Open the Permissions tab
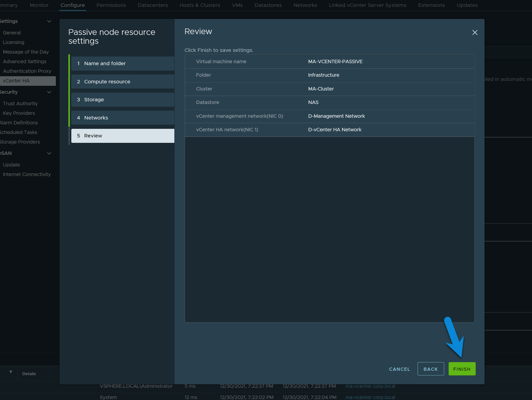The height and width of the screenshot is (400, 532). tap(111, 5)
